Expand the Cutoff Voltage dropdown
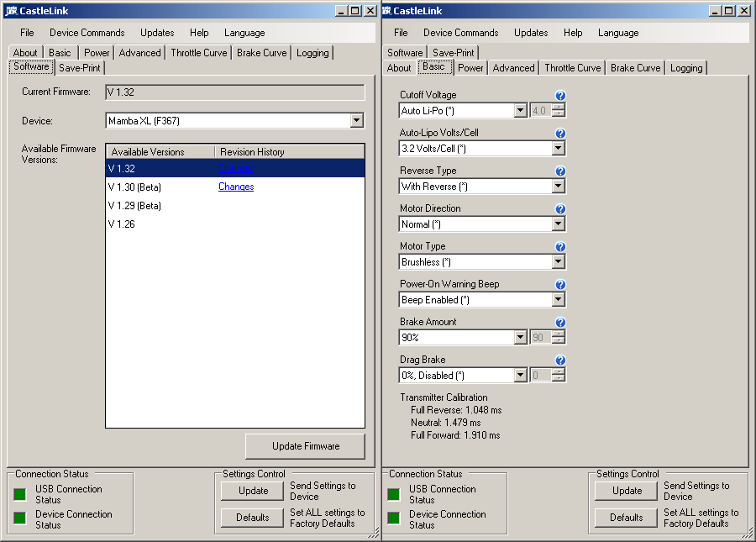Viewport: 756px width, 542px height. [x=520, y=110]
